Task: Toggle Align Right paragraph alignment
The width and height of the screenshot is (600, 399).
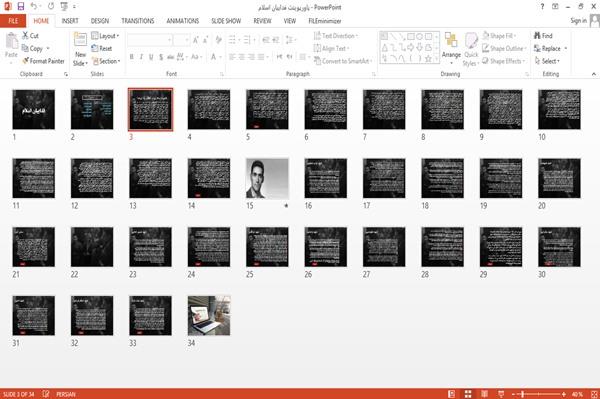Action: point(251,57)
